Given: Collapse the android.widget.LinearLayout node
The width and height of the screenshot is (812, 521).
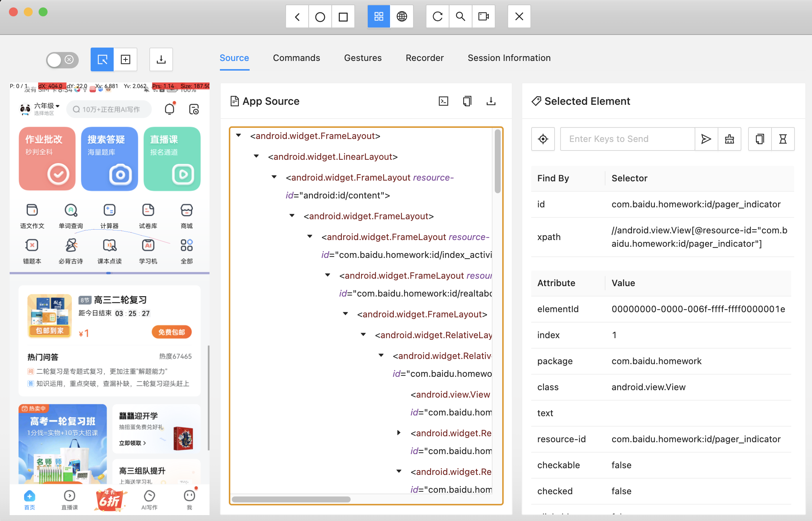Looking at the screenshot, I should coord(256,156).
